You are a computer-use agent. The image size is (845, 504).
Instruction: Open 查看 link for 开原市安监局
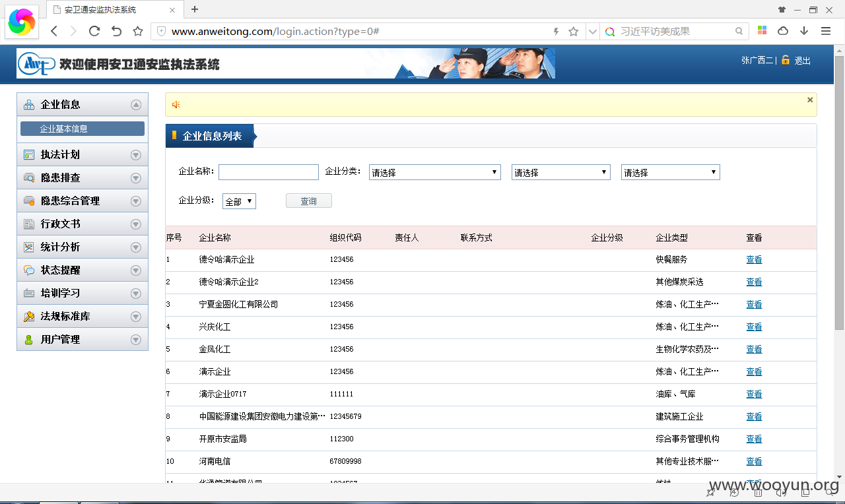pyautogui.click(x=754, y=439)
